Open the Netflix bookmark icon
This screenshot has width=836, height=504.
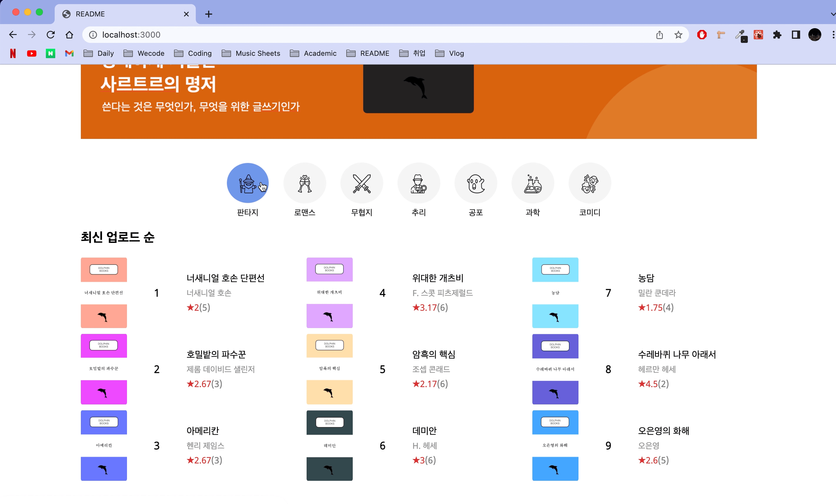coord(13,53)
